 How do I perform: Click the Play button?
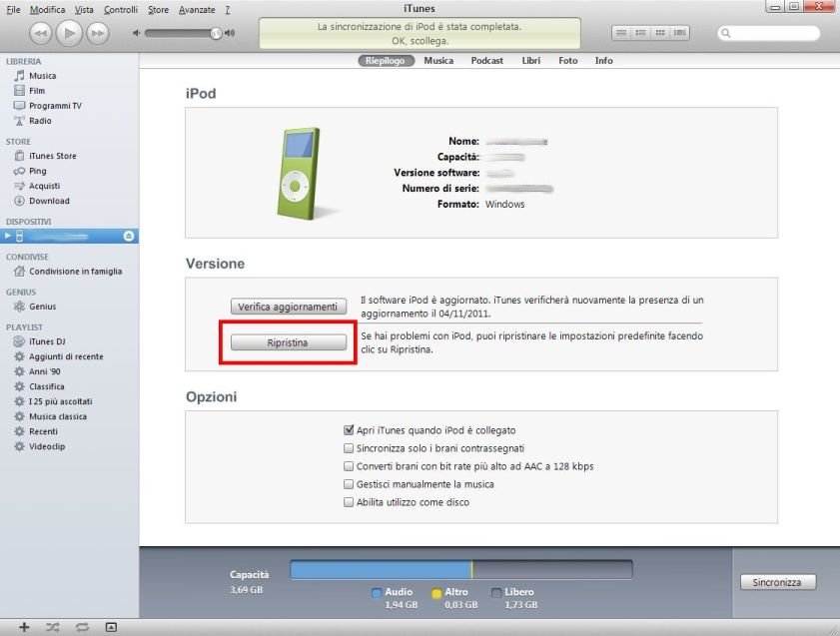(x=69, y=33)
